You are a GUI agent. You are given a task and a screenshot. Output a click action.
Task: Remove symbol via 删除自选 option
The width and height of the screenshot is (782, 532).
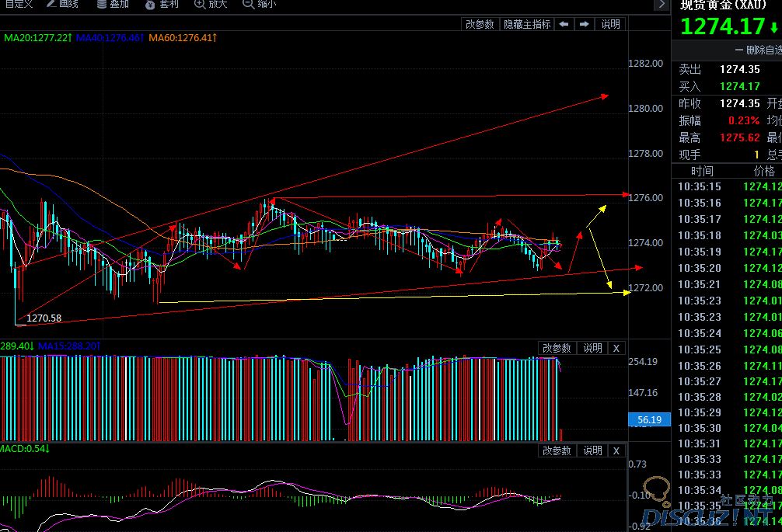pyautogui.click(x=757, y=50)
